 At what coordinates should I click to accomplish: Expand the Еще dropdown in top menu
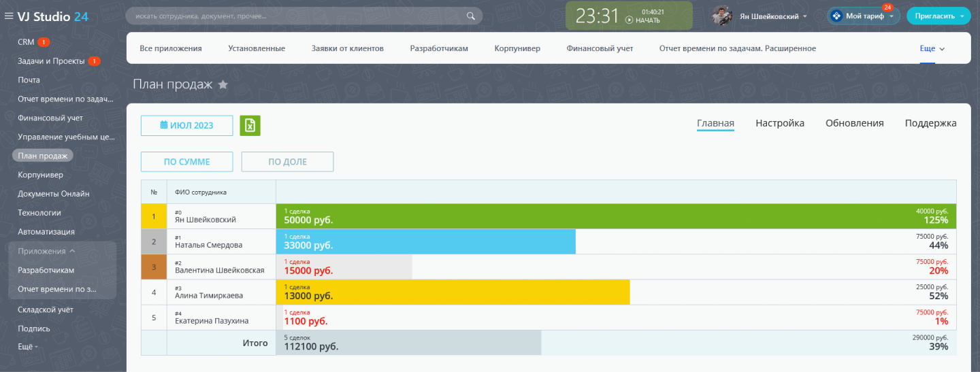pyautogui.click(x=932, y=49)
